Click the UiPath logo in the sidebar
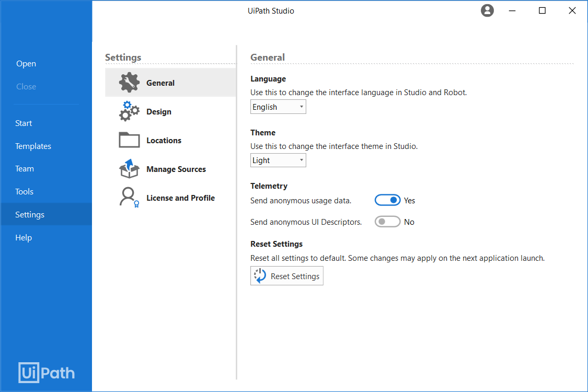Viewport: 588px width, 392px height. 46,373
